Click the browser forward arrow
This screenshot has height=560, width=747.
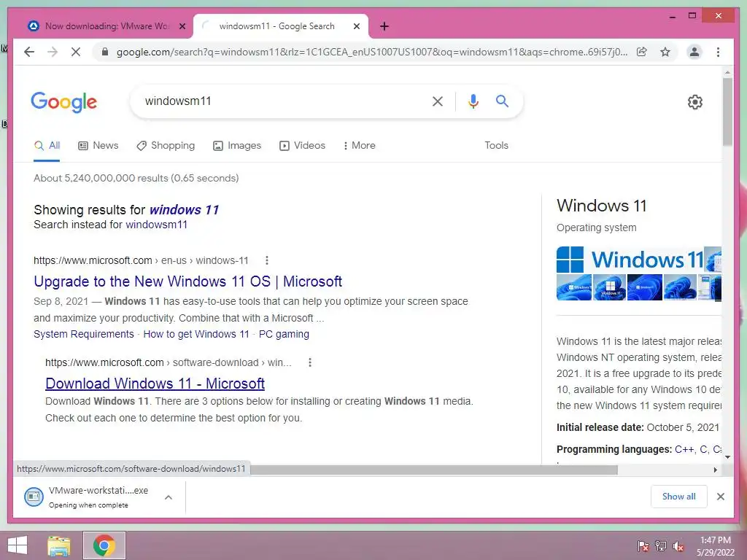click(53, 52)
